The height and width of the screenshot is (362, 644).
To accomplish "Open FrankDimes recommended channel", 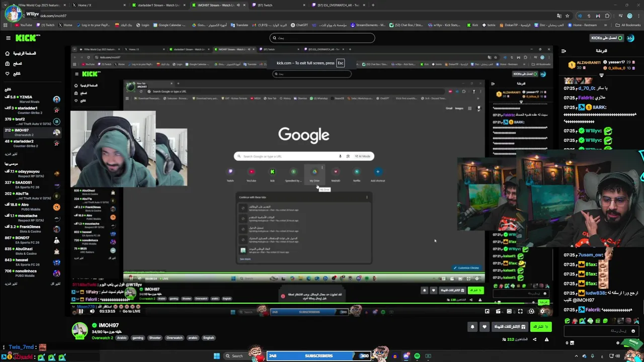I will click(x=32, y=229).
